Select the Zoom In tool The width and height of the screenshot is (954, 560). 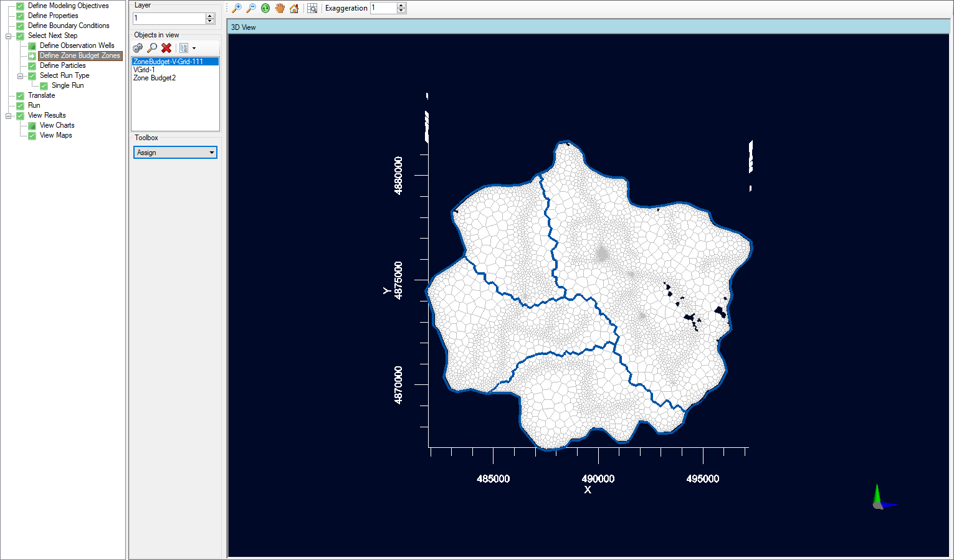pyautogui.click(x=237, y=8)
